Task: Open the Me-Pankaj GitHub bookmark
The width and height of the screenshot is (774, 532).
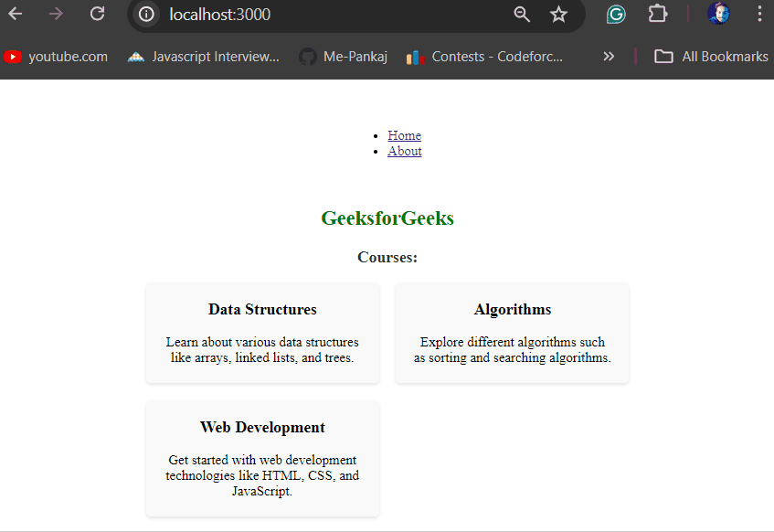Action: pyautogui.click(x=344, y=57)
